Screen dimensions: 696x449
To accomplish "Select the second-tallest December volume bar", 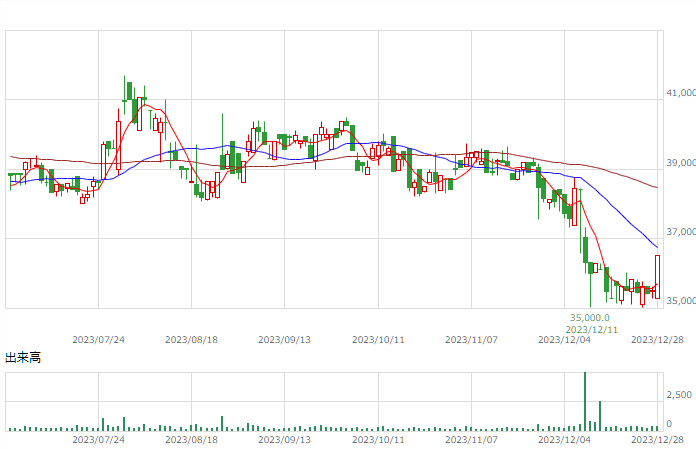I will (x=600, y=416).
